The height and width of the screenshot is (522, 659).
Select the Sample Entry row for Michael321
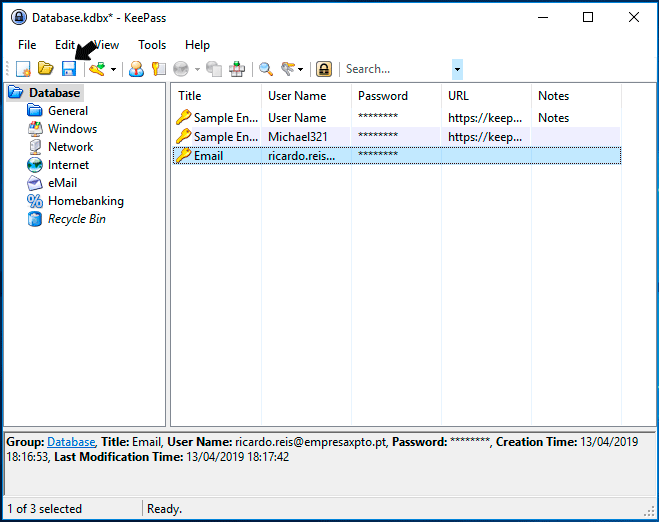pyautogui.click(x=397, y=137)
